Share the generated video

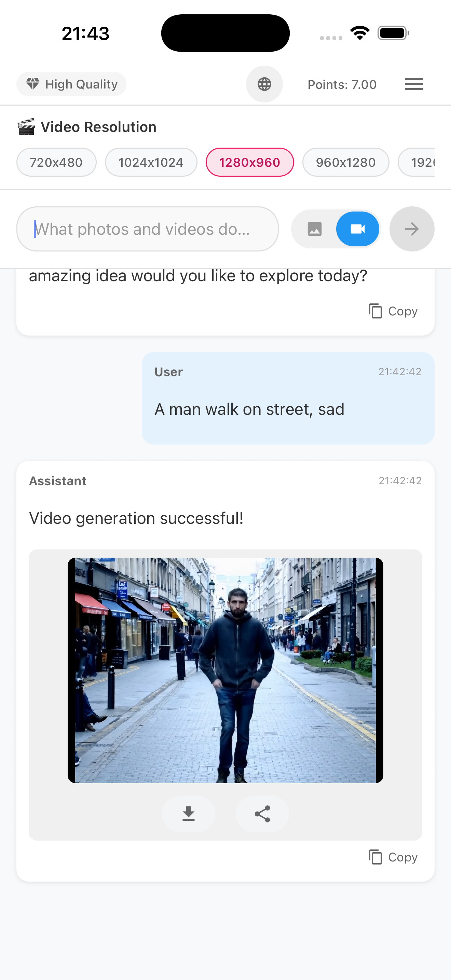point(262,814)
